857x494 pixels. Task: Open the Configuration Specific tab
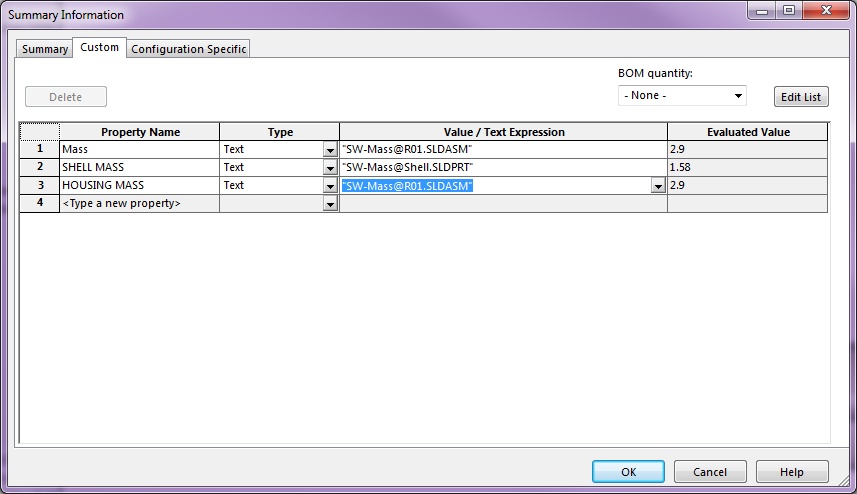[x=189, y=49]
